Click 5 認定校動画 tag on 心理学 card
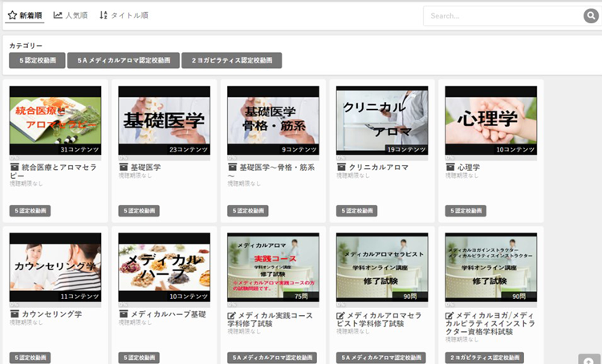602x364 pixels. 466,211
